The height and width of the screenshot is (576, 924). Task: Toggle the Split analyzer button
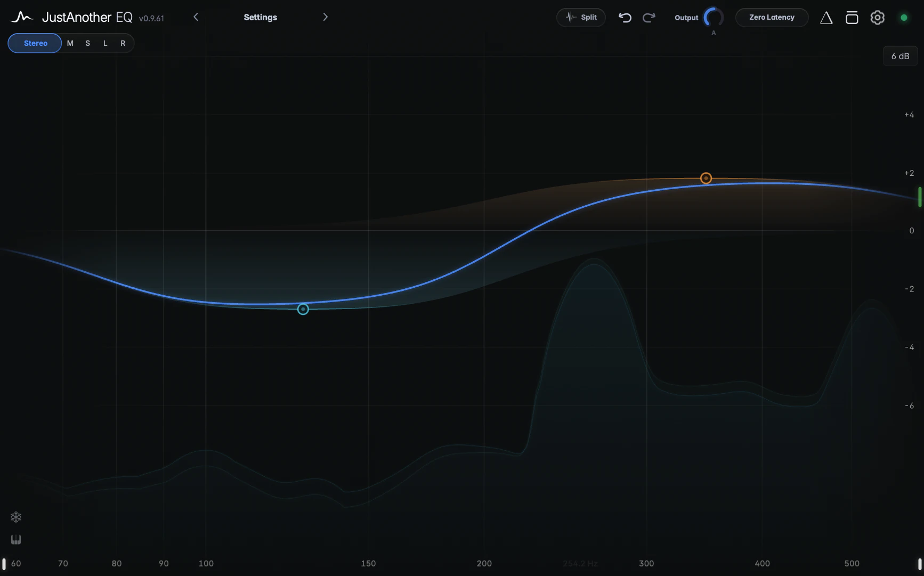click(x=581, y=17)
